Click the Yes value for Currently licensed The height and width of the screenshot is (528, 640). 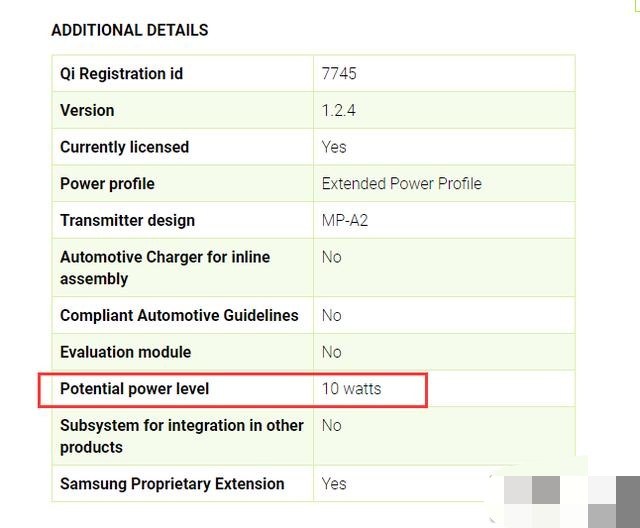(x=334, y=147)
